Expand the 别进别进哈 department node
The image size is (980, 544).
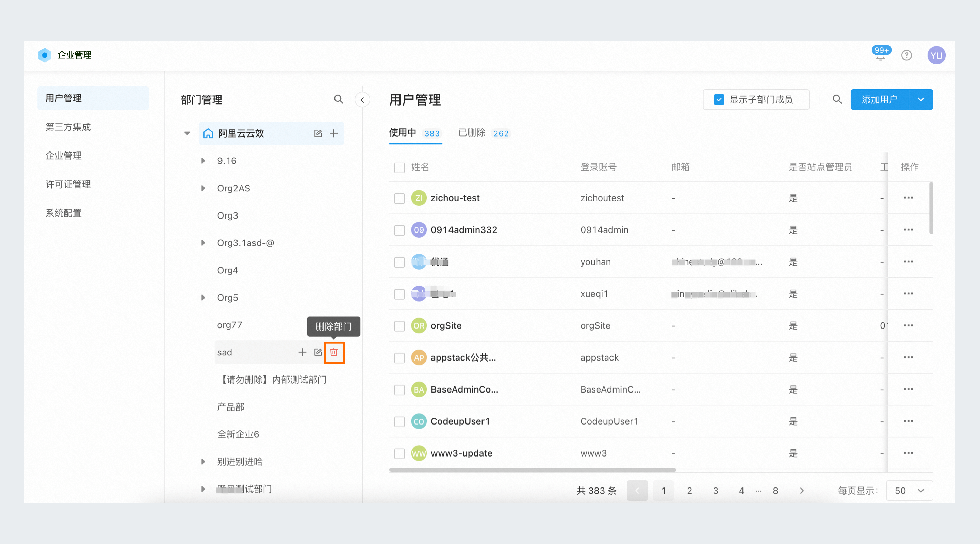click(203, 461)
